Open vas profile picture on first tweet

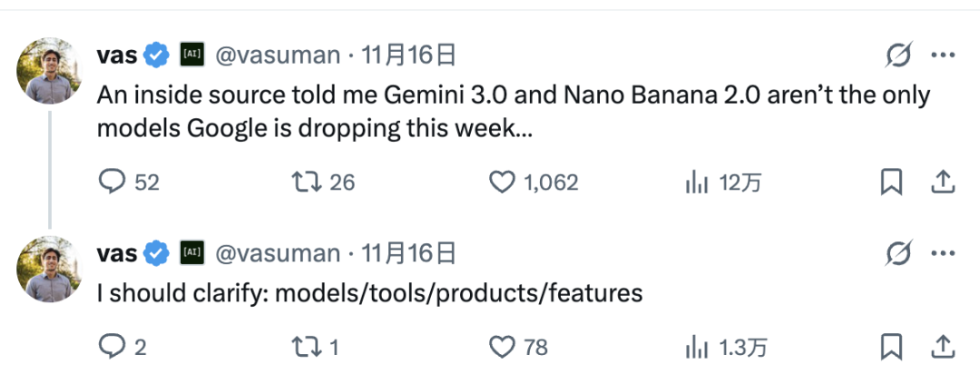click(x=50, y=70)
